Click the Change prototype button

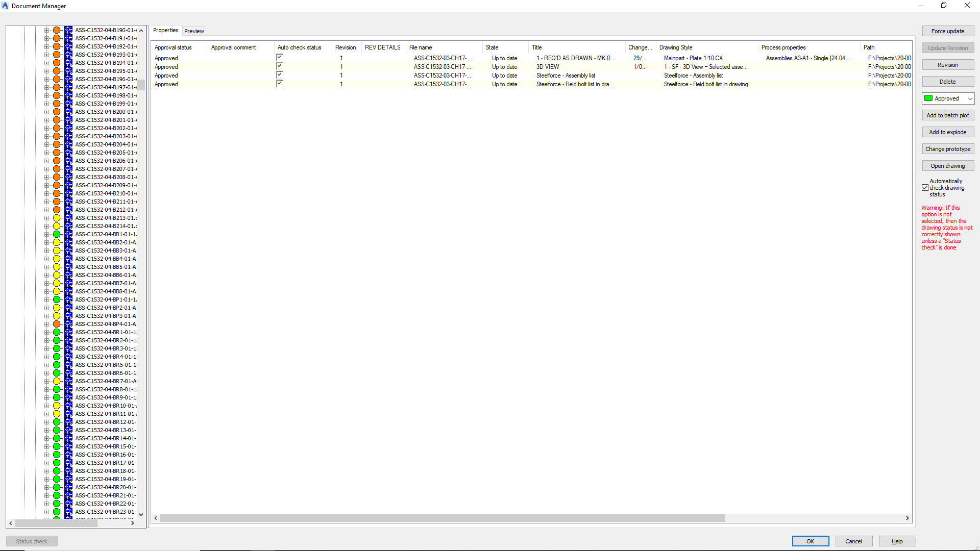tap(948, 149)
